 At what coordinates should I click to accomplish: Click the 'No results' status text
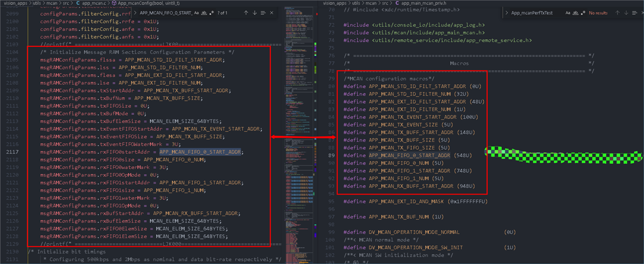pyautogui.click(x=598, y=13)
